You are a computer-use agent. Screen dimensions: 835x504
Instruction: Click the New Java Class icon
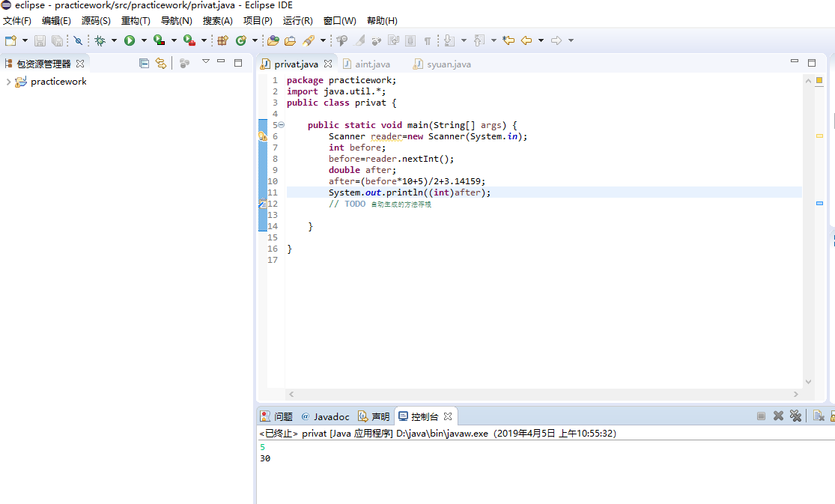241,40
